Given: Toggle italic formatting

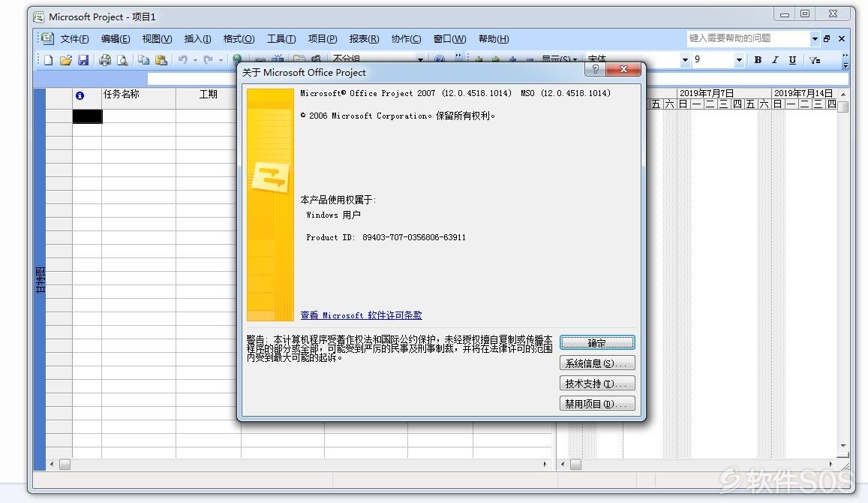Looking at the screenshot, I should [x=775, y=60].
